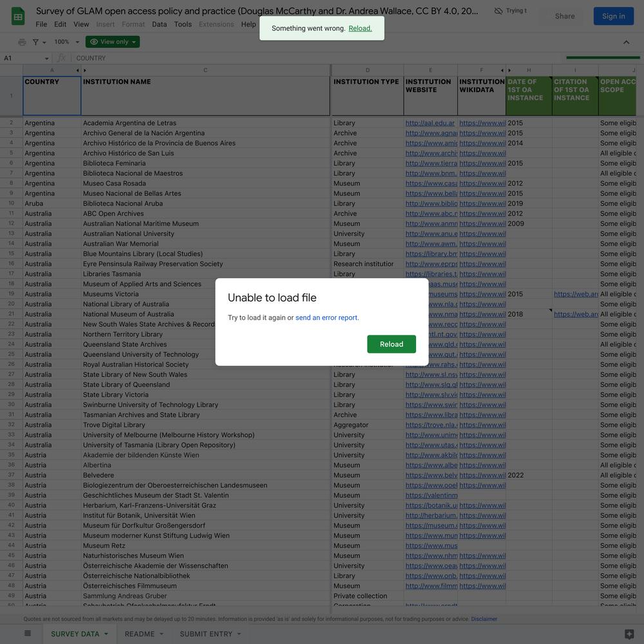Image resolution: width=644 pixels, height=644 pixels.
Task: Click the Sign in button
Action: 613,16
